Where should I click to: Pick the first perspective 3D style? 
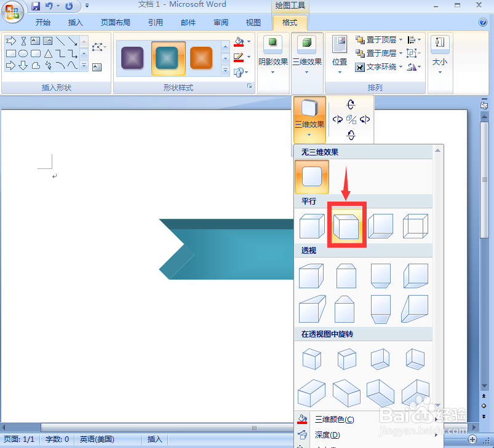coord(311,275)
